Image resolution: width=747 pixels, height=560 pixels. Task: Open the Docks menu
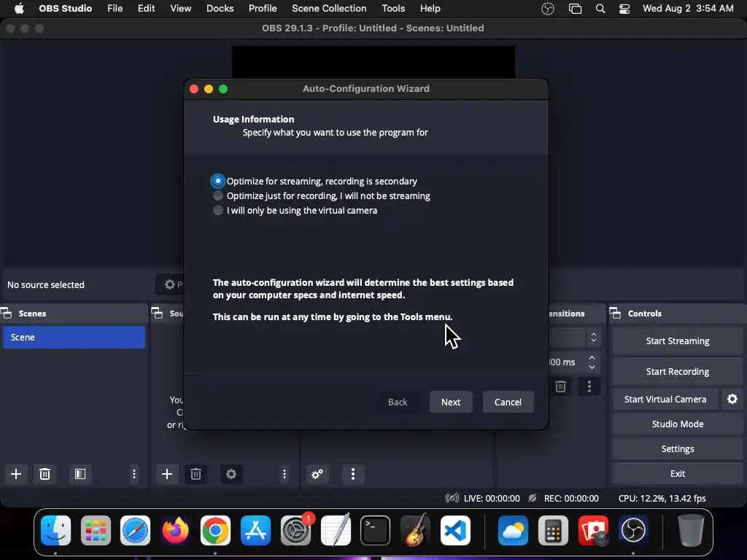coord(220,9)
